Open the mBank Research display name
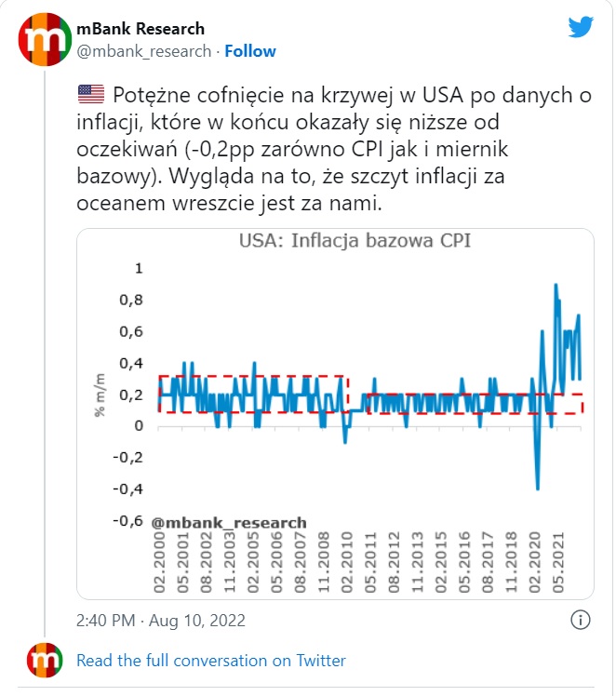This screenshot has width=616, height=696. pos(140,29)
